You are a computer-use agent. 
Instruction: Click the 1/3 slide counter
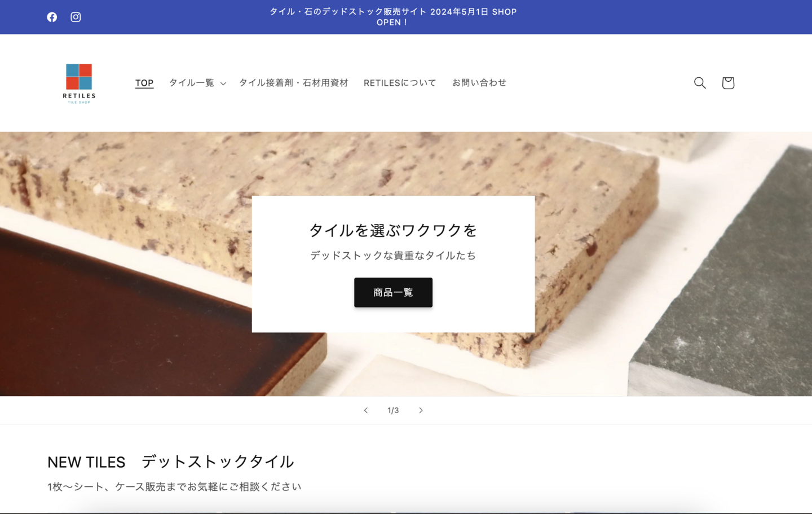coord(393,410)
